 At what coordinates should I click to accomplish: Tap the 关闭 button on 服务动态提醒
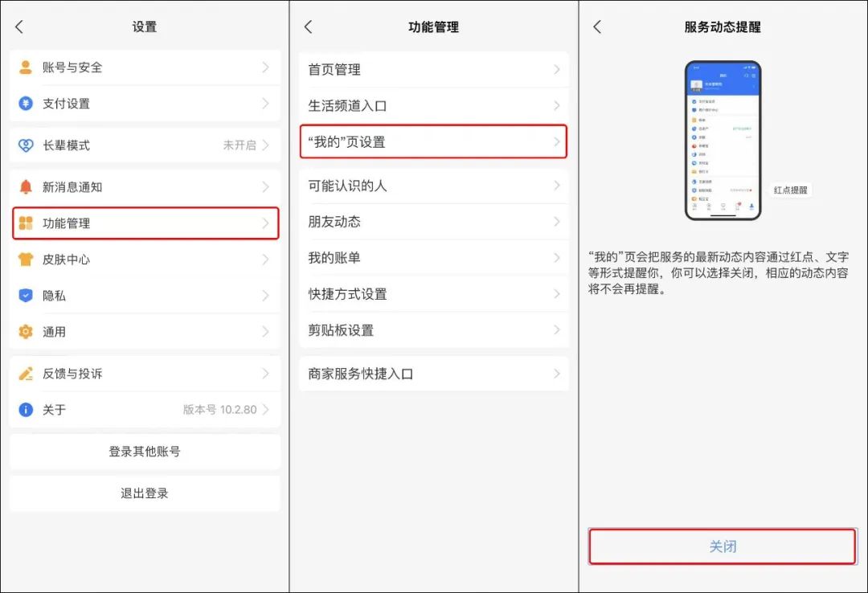721,546
